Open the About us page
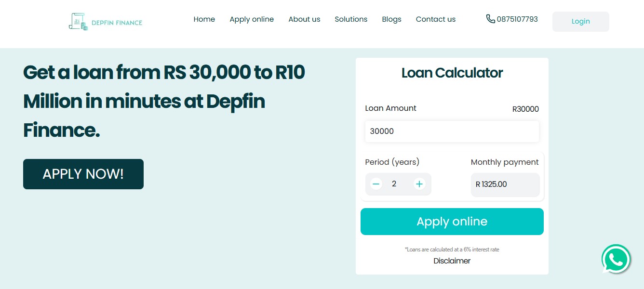Image resolution: width=644 pixels, height=289 pixels. (x=304, y=19)
